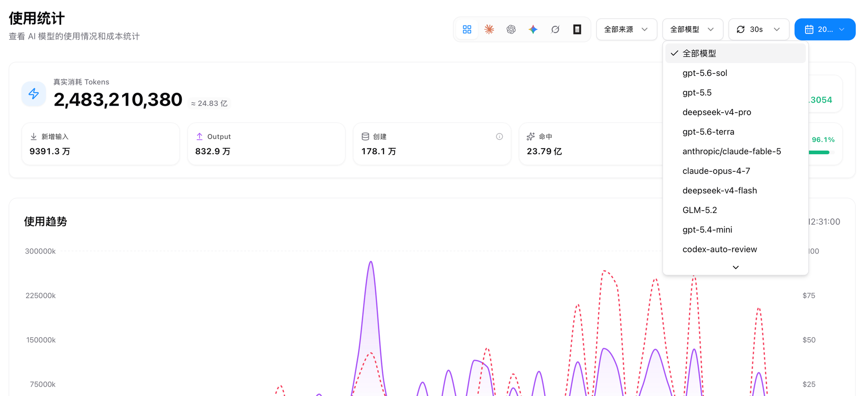This screenshot has height=396, width=868.
Task: Click the tallest purple peak in chart
Action: coord(371,262)
